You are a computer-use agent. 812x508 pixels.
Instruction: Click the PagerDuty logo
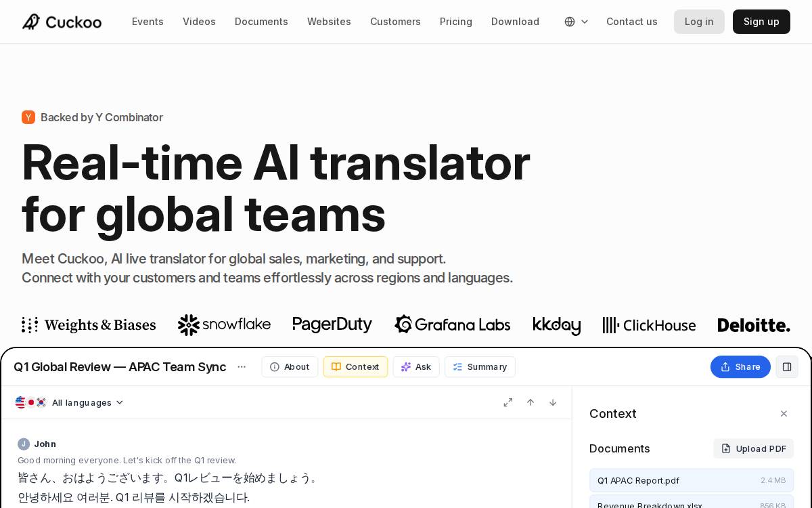point(332,325)
